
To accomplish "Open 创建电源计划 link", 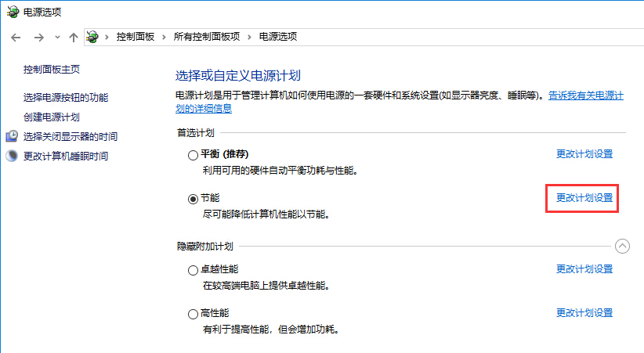I will pos(52,117).
